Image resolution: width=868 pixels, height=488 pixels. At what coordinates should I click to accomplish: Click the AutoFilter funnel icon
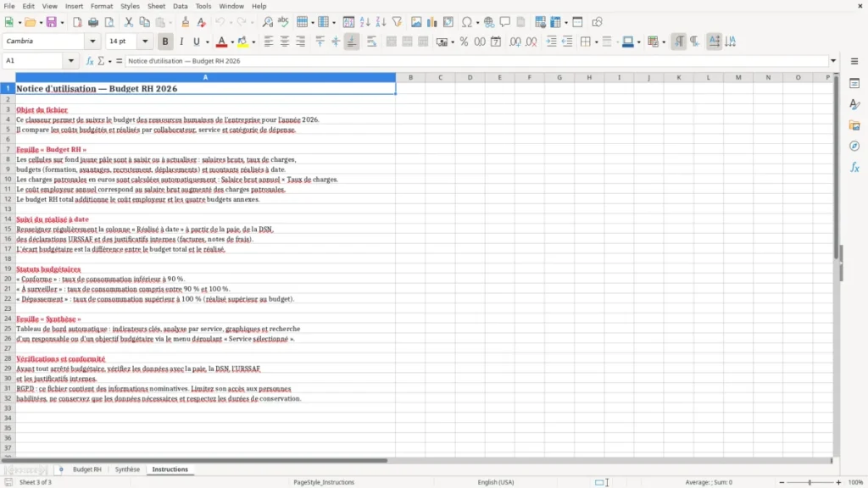pos(397,22)
